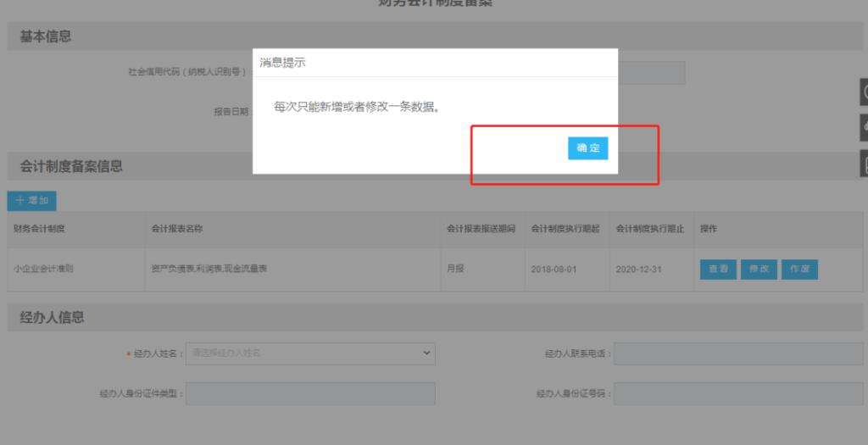Click the 经办人信息 section header
The height and width of the screenshot is (445, 868).
[x=52, y=318]
